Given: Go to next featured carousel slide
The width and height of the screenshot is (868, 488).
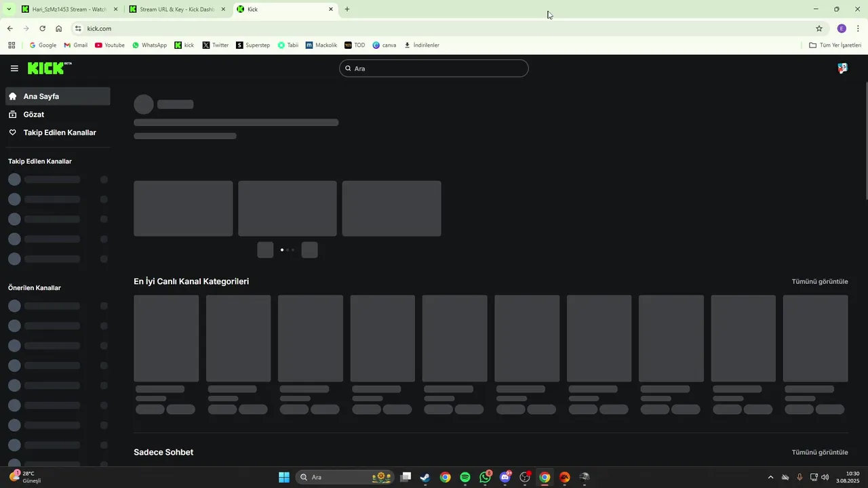Looking at the screenshot, I should 310,249.
